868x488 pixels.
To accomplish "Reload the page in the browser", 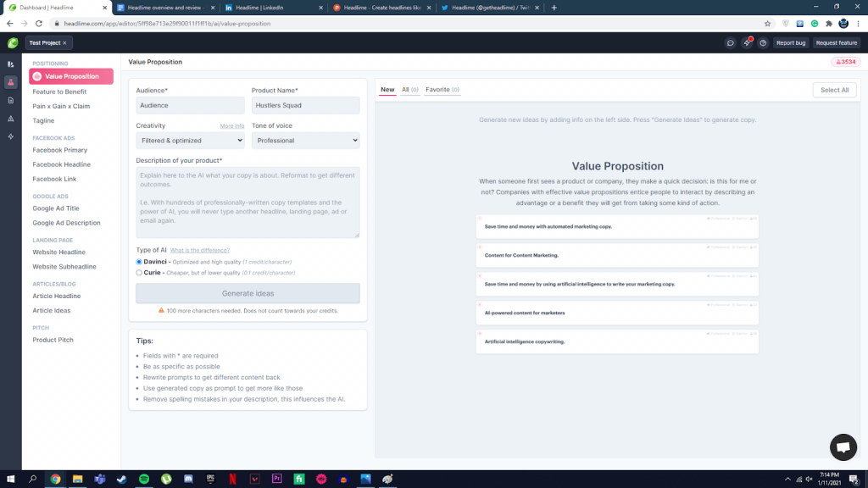I will click(39, 24).
